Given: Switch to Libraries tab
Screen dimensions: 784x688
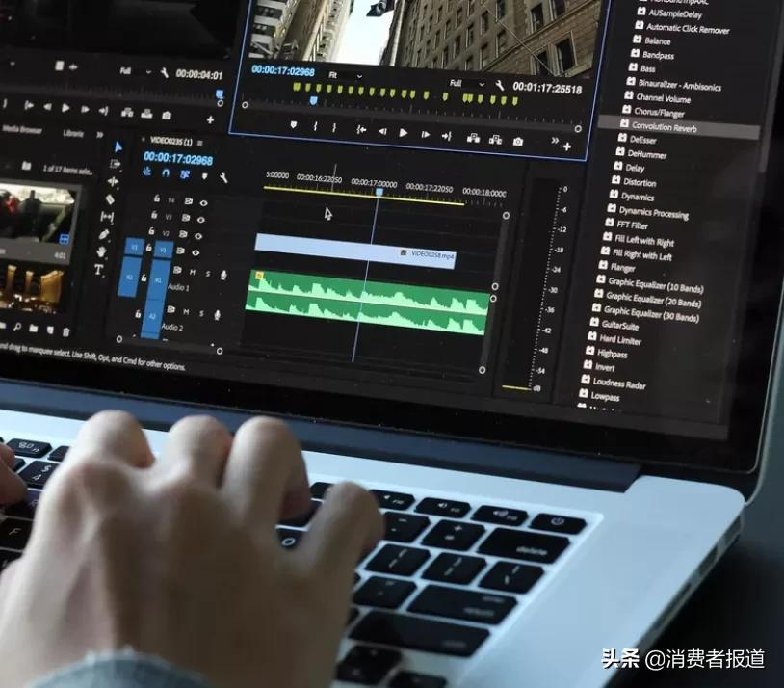Looking at the screenshot, I should (73, 133).
